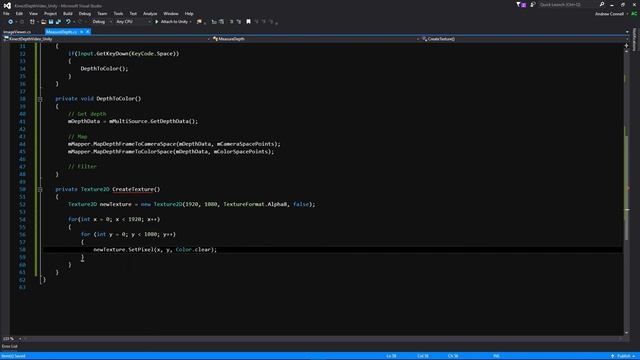
Task: Click the Undo toolbar icon
Action: (68, 22)
